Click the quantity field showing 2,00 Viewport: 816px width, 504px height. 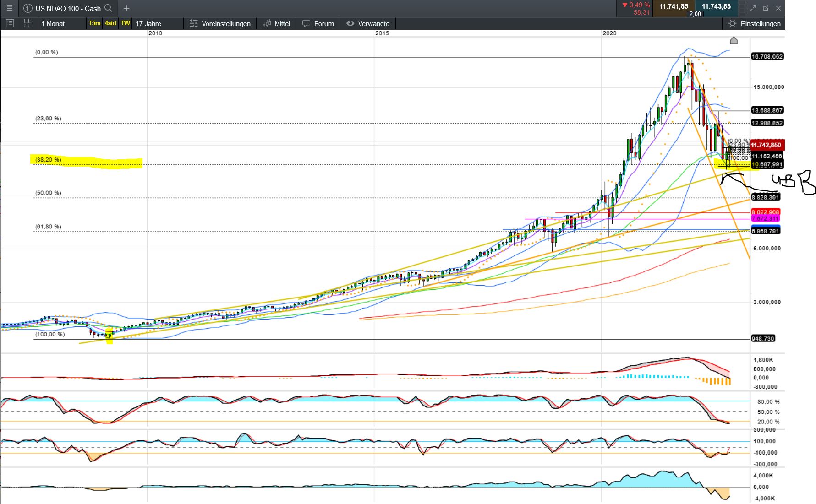695,14
